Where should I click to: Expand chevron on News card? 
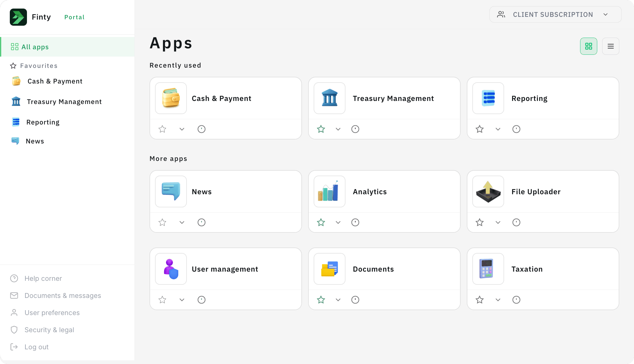(x=182, y=222)
